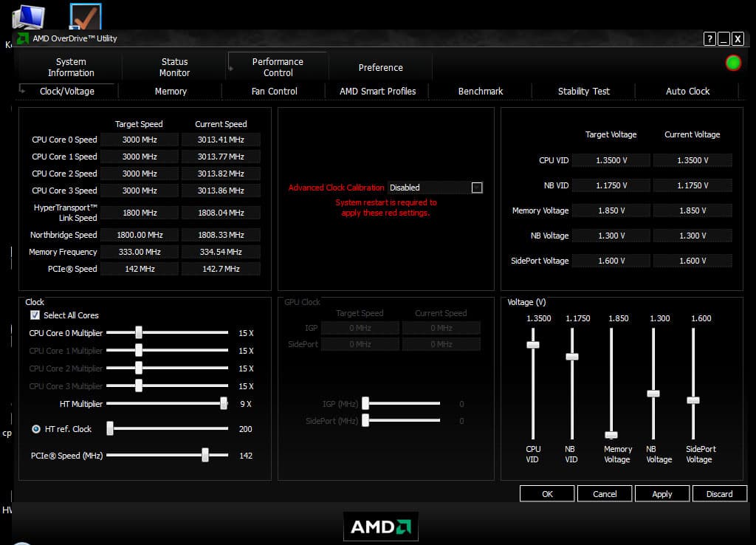Click the SidePort (MHz) slider handle
Image resolution: width=756 pixels, height=545 pixels.
(x=365, y=420)
